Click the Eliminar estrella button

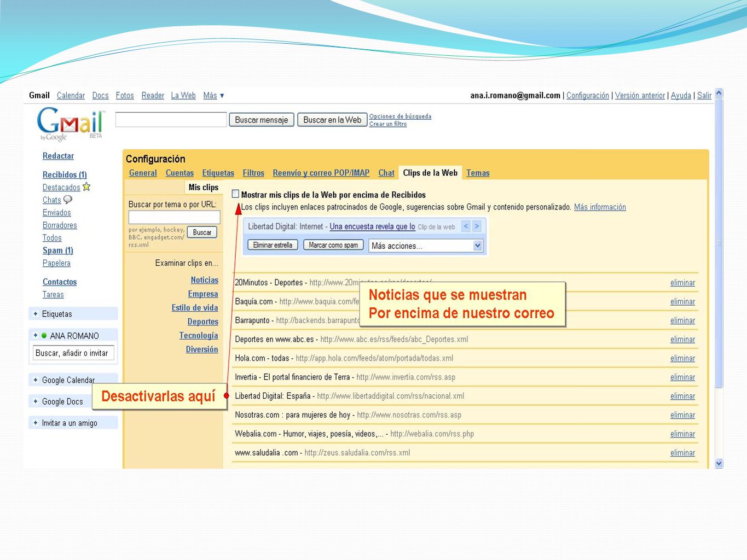(273, 245)
